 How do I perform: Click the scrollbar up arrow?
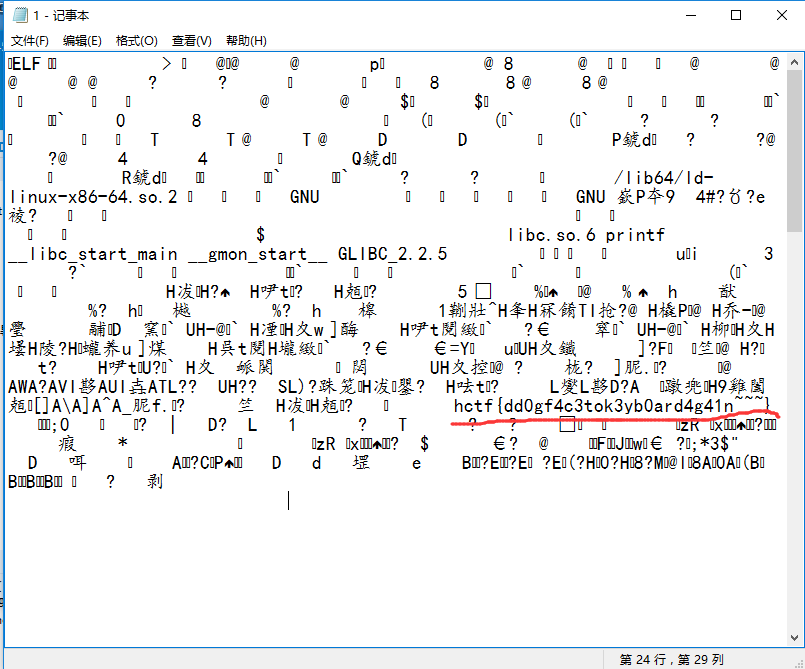[795, 60]
